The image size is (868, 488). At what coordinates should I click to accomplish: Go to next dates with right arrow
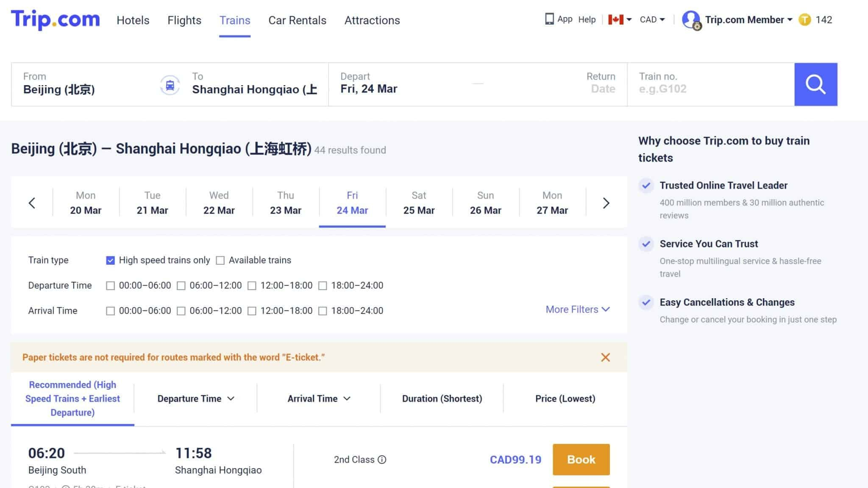pyautogui.click(x=606, y=203)
